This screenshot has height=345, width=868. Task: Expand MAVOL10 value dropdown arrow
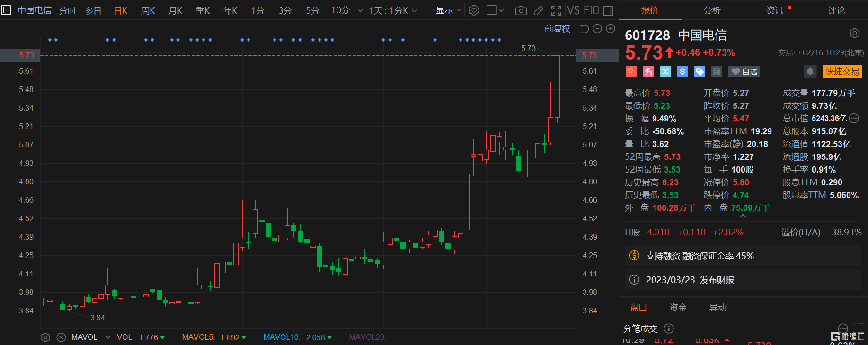tap(329, 338)
